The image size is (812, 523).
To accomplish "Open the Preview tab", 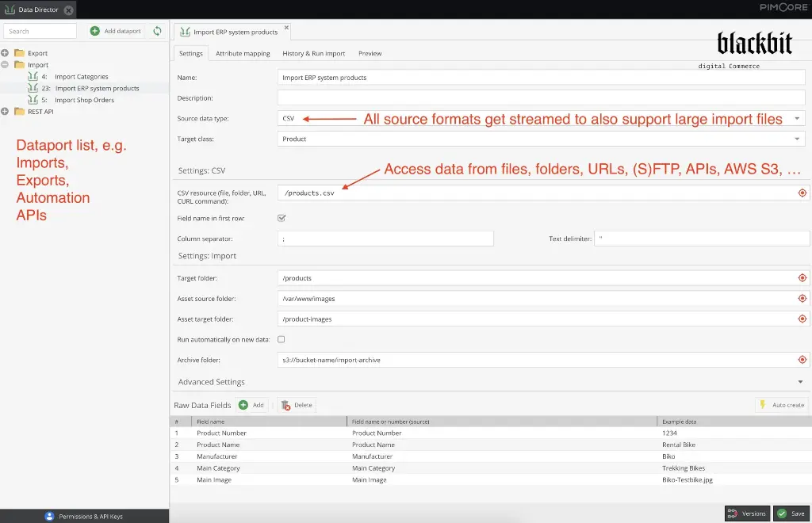I will click(x=370, y=53).
